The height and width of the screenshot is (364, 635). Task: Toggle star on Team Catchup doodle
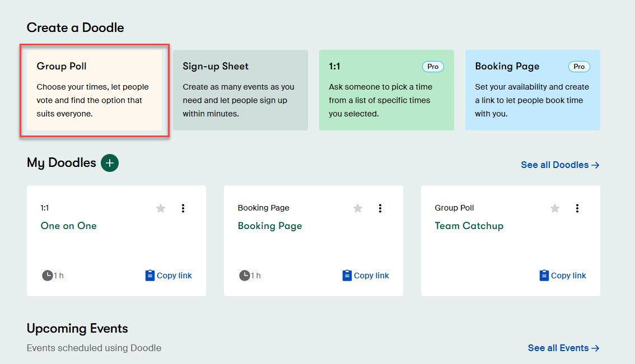pos(555,208)
